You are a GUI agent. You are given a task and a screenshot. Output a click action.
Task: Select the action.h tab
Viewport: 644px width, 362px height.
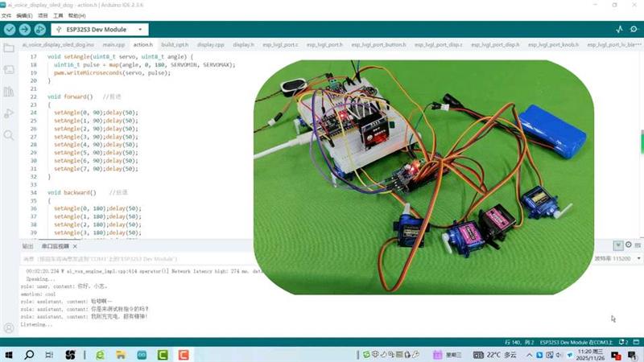(x=143, y=44)
